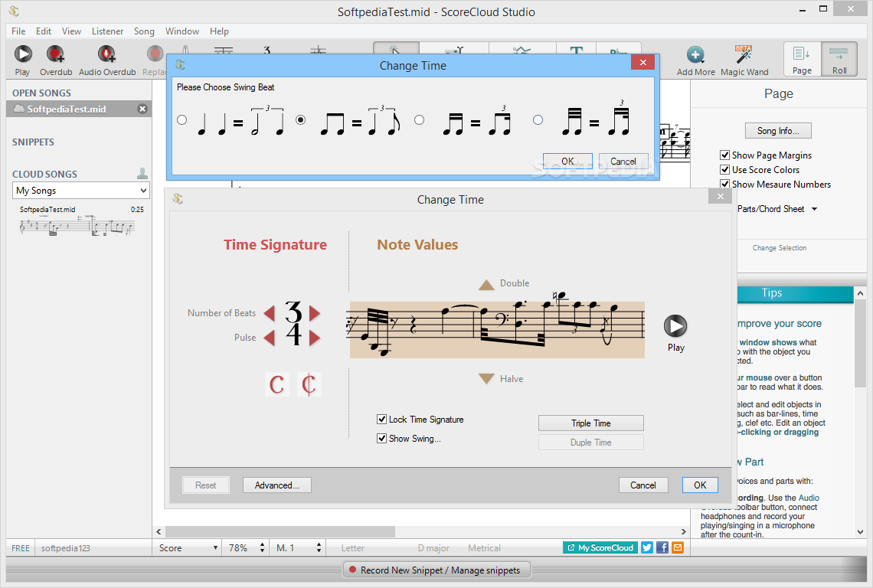This screenshot has height=588, width=873.
Task: Close the lower Change Time dialog
Action: (x=721, y=196)
